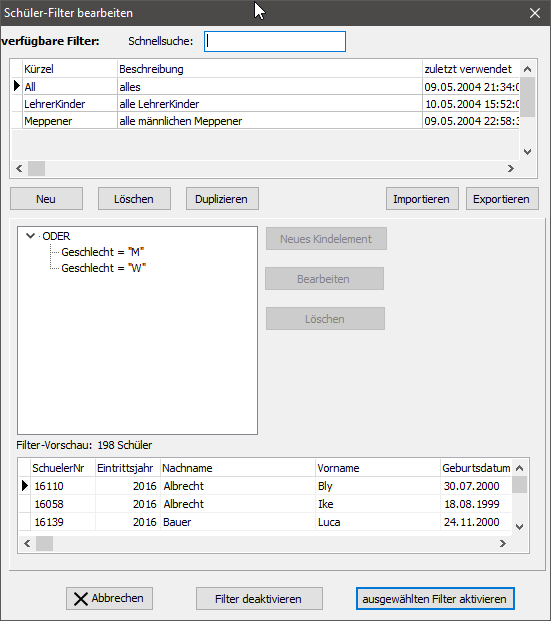This screenshot has height=621, width=551.
Task: Select the LehrerKinder filter row
Action: (265, 104)
